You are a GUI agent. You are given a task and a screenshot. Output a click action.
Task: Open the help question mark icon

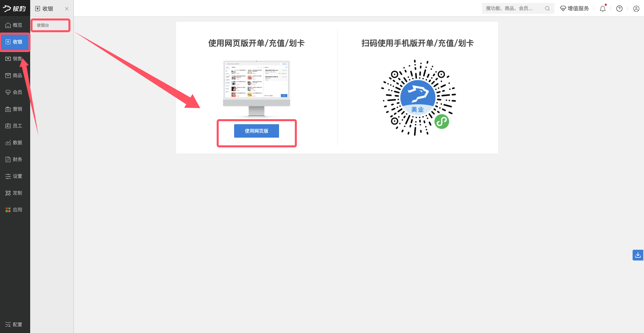click(620, 8)
